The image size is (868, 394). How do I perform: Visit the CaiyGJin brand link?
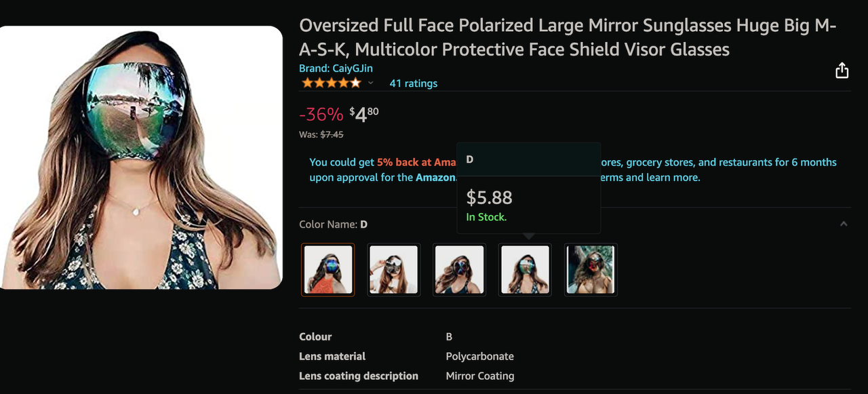(336, 68)
